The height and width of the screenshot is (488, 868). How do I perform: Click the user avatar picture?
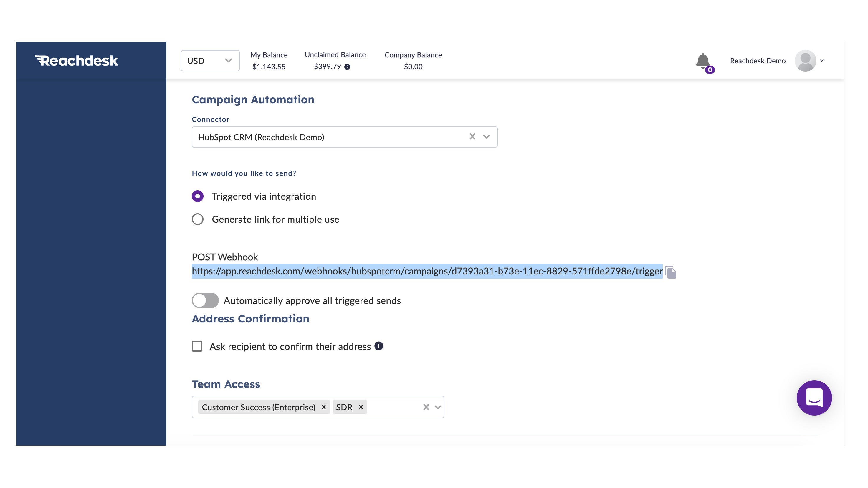point(805,61)
